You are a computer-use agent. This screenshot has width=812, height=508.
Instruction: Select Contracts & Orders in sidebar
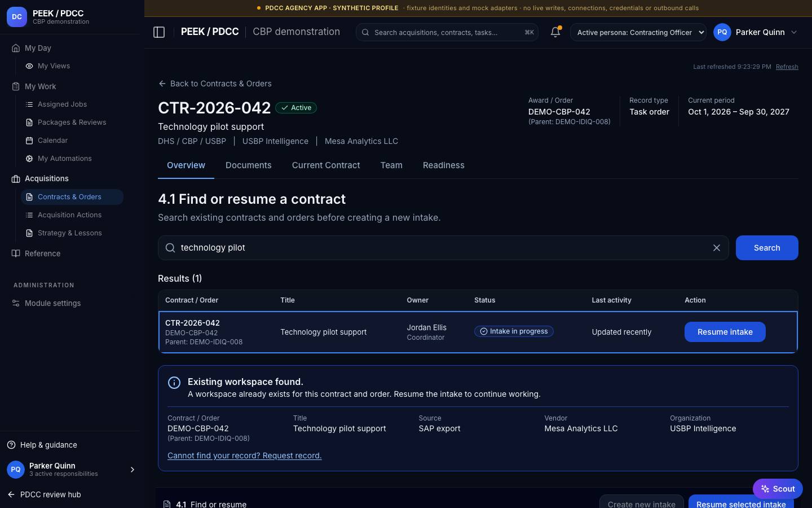(x=72, y=197)
